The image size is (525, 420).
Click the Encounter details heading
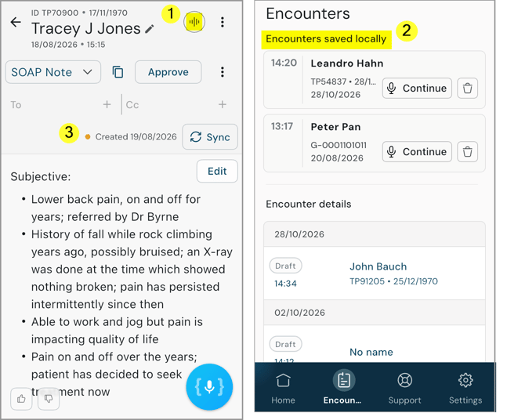tap(309, 204)
